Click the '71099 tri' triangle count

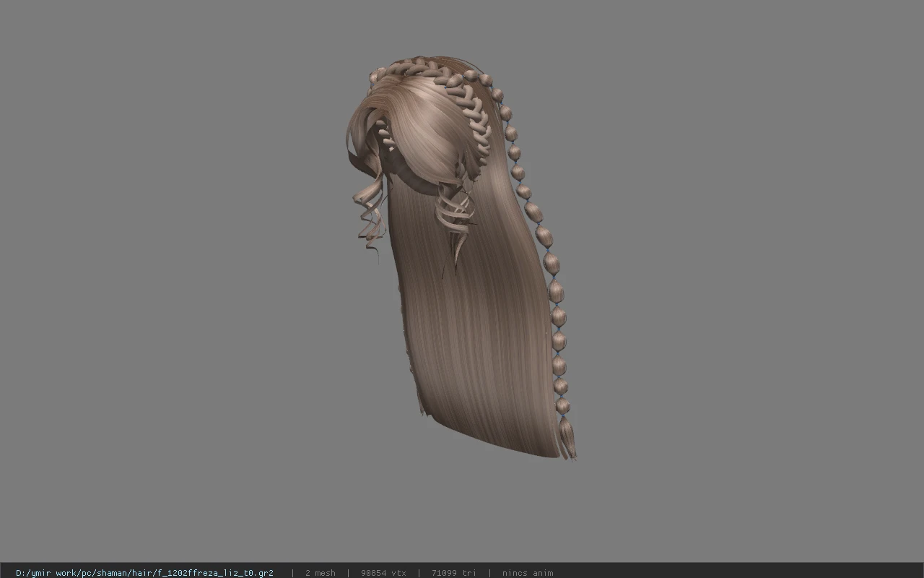point(453,573)
